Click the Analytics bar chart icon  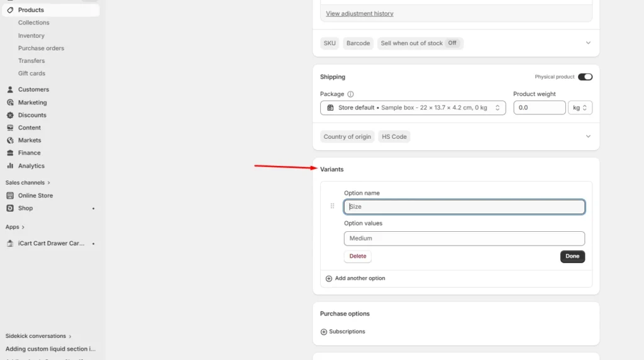tap(10, 166)
